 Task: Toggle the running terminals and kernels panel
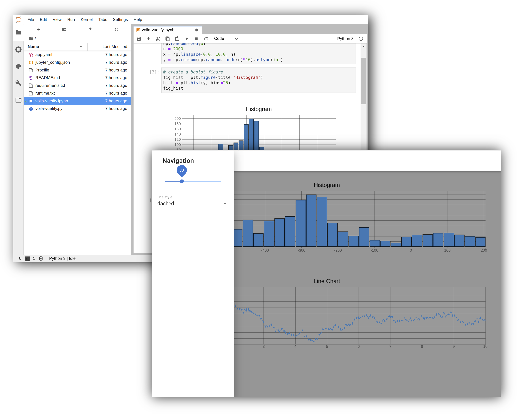18,49
